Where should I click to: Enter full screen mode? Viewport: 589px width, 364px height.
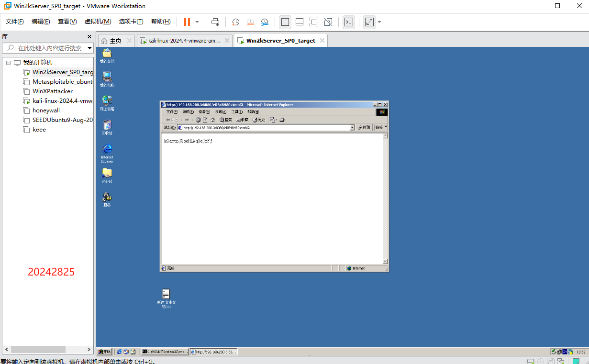click(x=314, y=22)
